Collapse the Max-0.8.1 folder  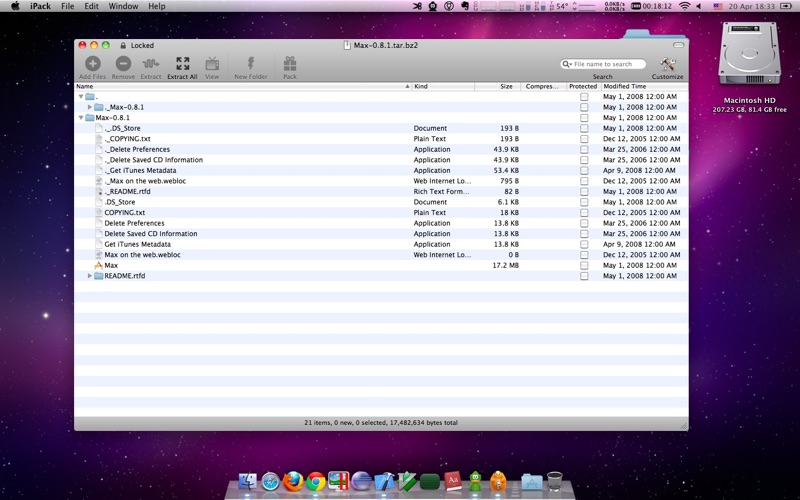[81, 118]
